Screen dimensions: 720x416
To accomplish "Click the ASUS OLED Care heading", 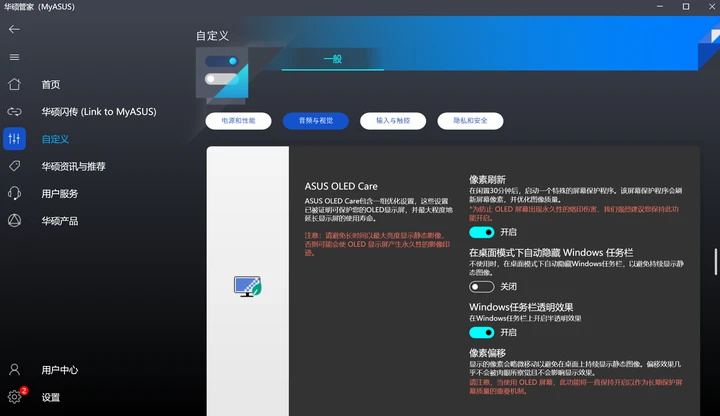I will [341, 186].
